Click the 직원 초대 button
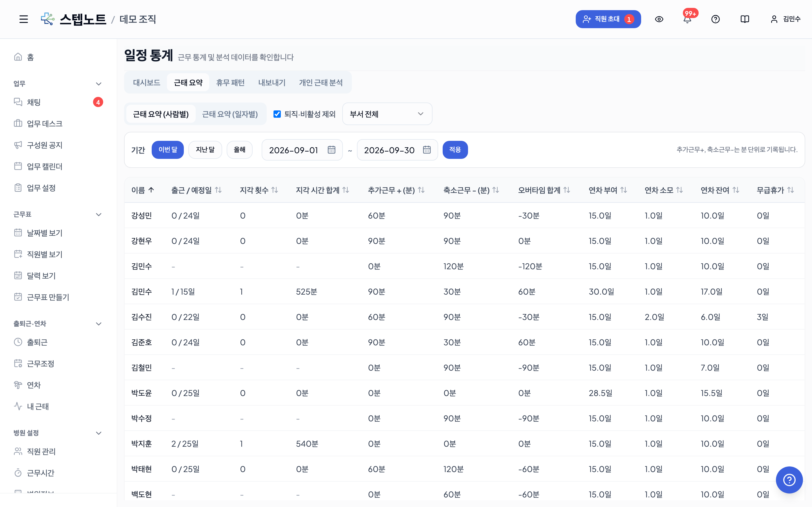The width and height of the screenshot is (812, 507). (x=608, y=19)
